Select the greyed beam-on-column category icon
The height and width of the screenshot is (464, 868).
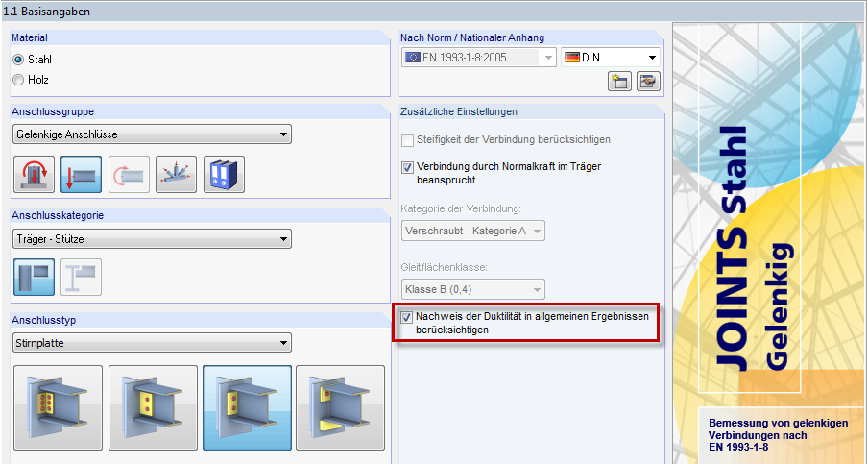tap(82, 277)
